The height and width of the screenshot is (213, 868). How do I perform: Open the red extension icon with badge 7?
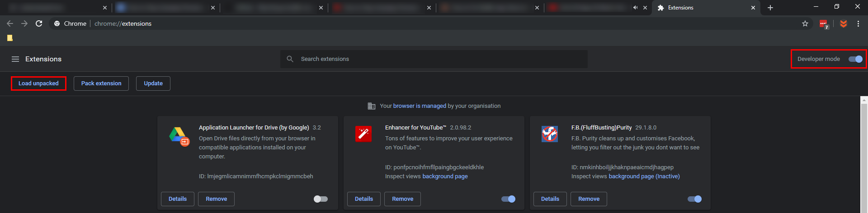point(824,24)
